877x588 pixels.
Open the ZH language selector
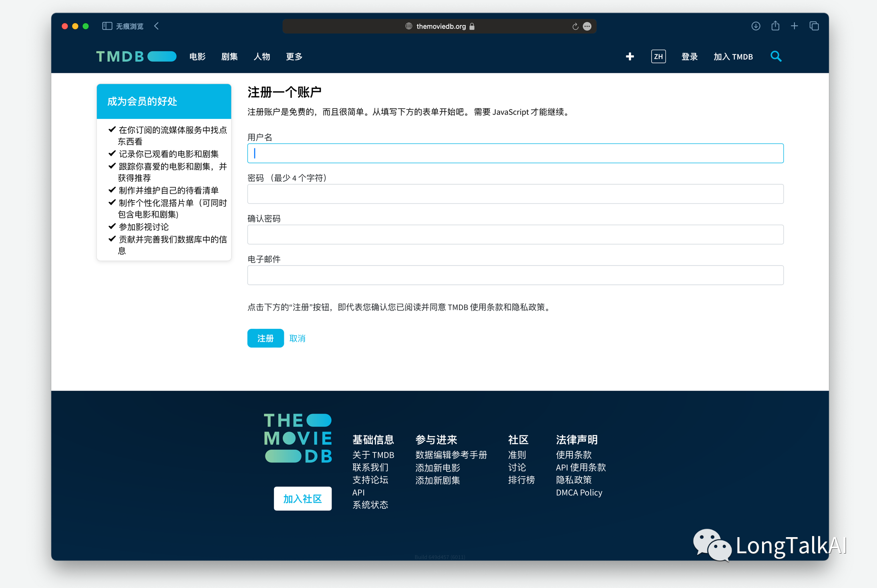[658, 56]
